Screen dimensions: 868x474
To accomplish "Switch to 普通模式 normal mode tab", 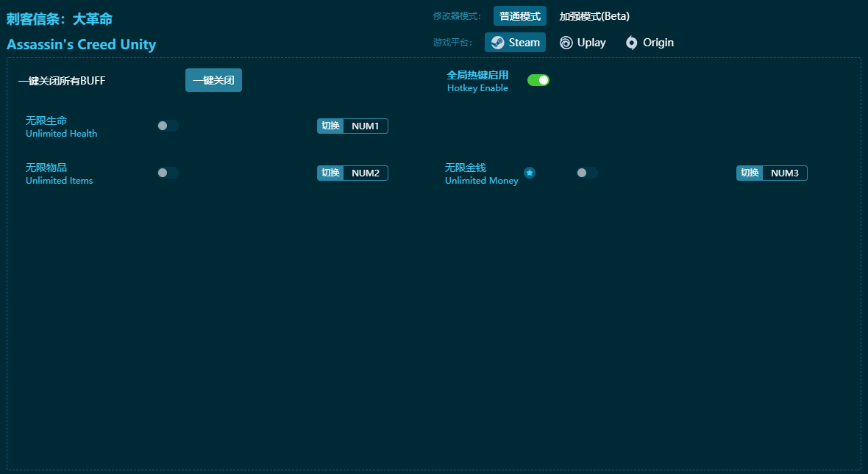I will (x=520, y=16).
